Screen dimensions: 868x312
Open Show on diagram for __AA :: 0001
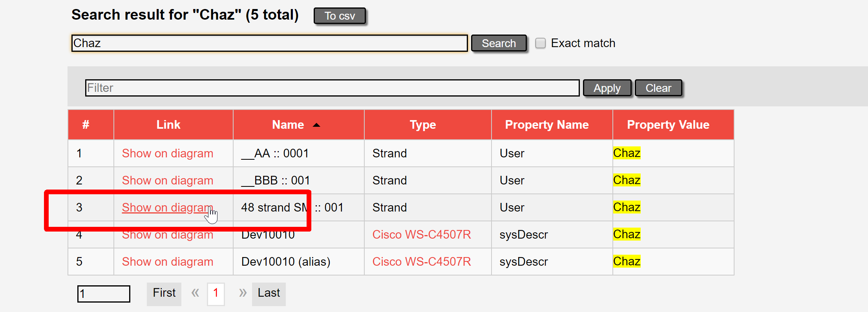(x=167, y=153)
